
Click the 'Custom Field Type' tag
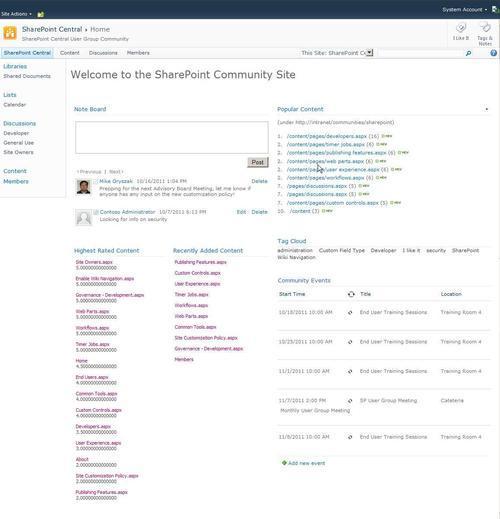coord(342,250)
